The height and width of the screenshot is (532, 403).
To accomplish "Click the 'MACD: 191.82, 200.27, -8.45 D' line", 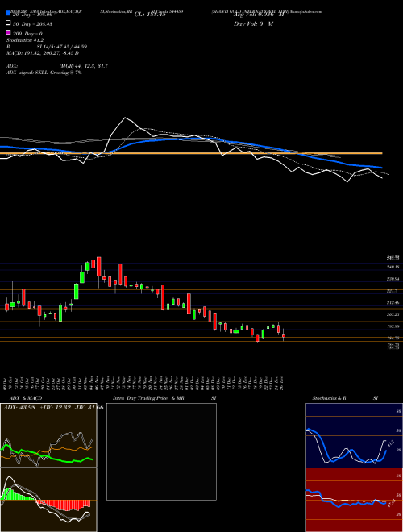I will click(x=43, y=53).
